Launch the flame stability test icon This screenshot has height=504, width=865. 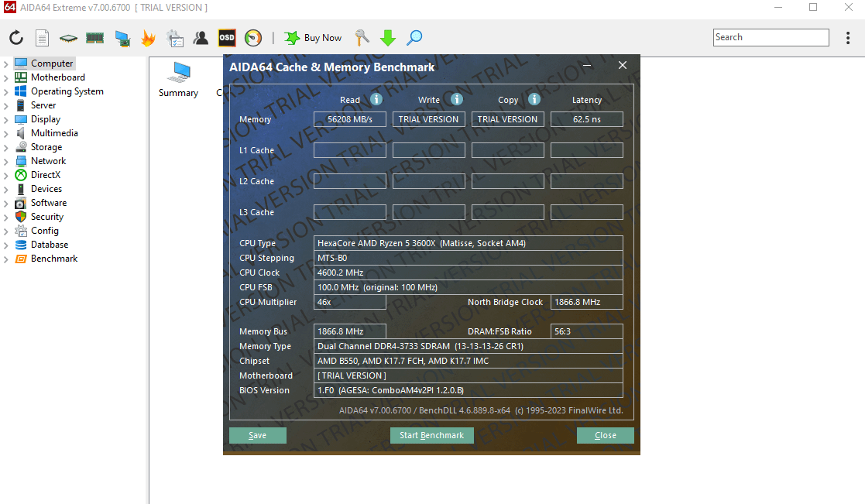pos(148,37)
